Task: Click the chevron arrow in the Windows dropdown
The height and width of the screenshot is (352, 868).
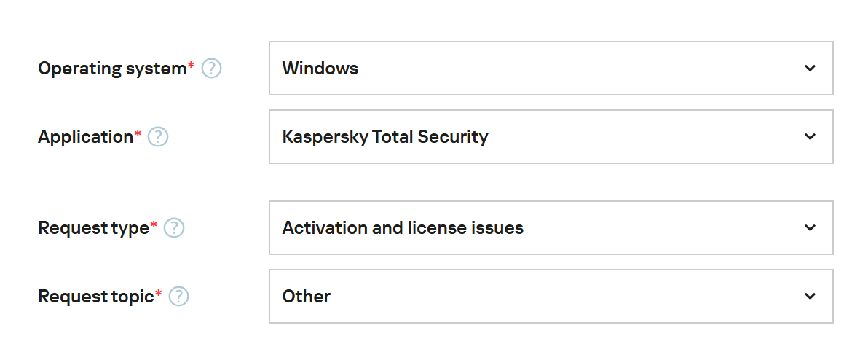Action: [810, 69]
